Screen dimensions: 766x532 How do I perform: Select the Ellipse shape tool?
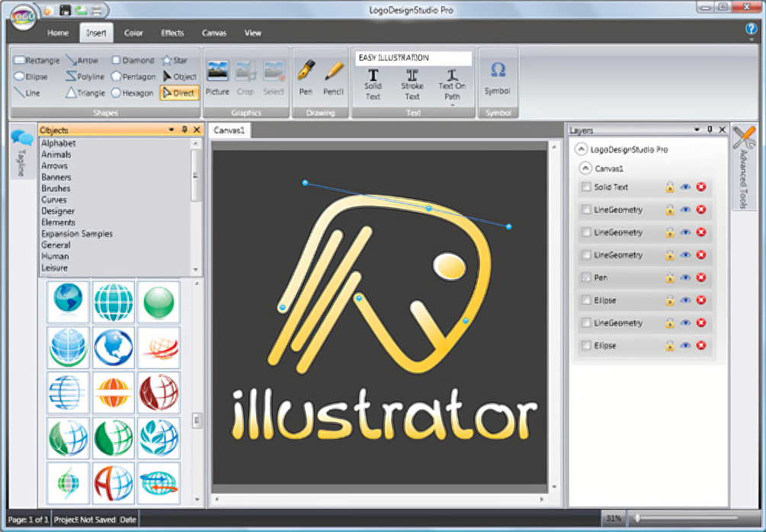pos(30,77)
